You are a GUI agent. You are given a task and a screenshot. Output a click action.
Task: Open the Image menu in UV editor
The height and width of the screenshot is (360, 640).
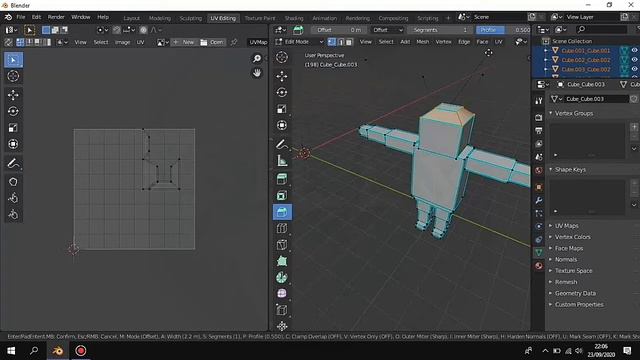click(x=122, y=42)
